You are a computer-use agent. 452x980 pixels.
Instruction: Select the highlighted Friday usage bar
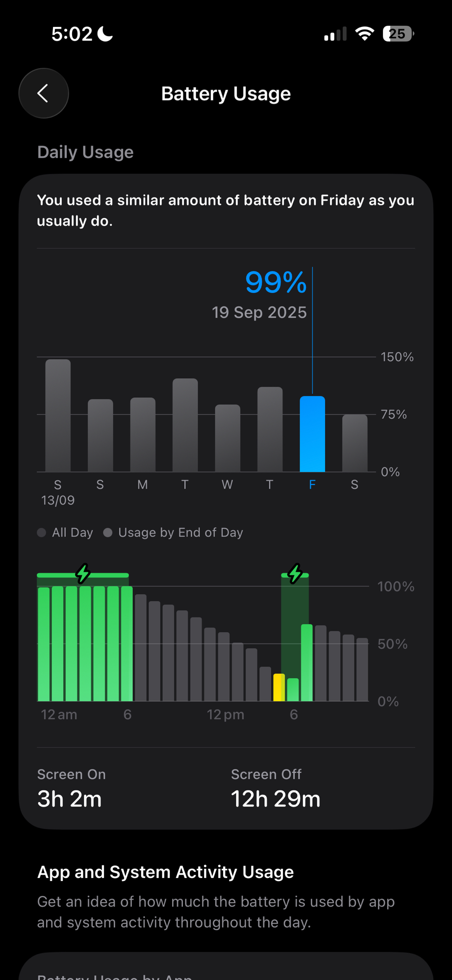(x=312, y=434)
